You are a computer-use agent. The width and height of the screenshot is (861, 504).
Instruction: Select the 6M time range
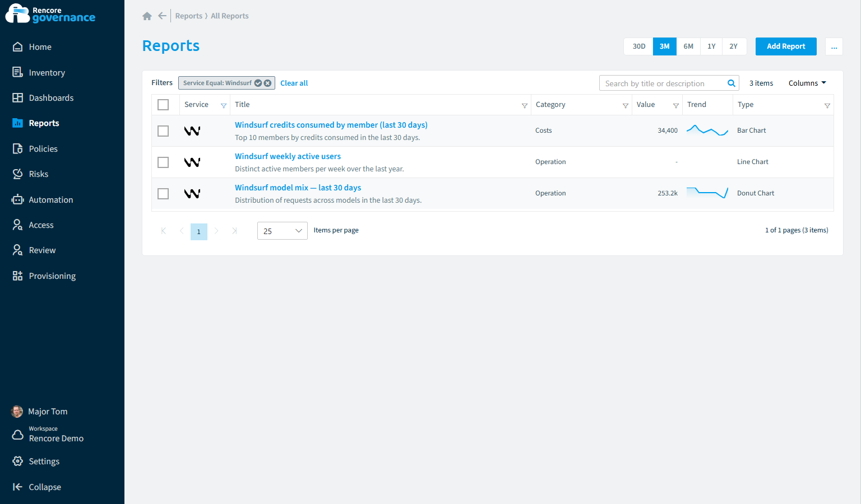tap(688, 46)
